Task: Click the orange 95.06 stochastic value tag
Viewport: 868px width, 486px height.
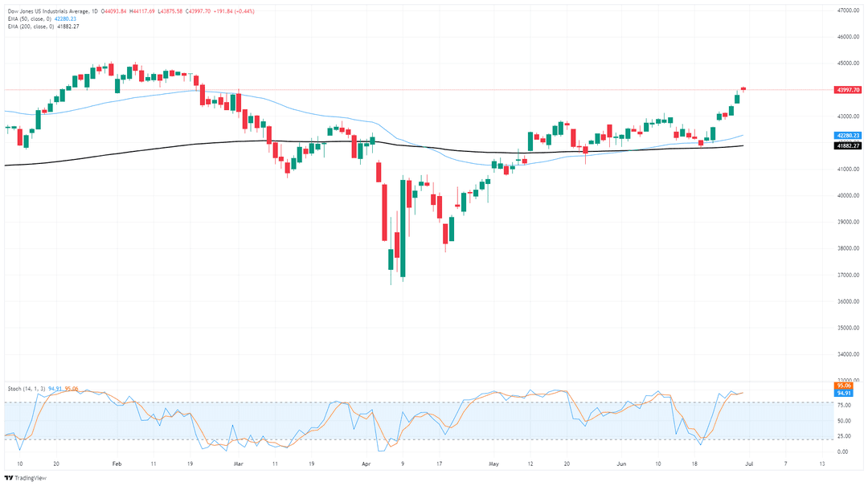Action: coord(843,386)
